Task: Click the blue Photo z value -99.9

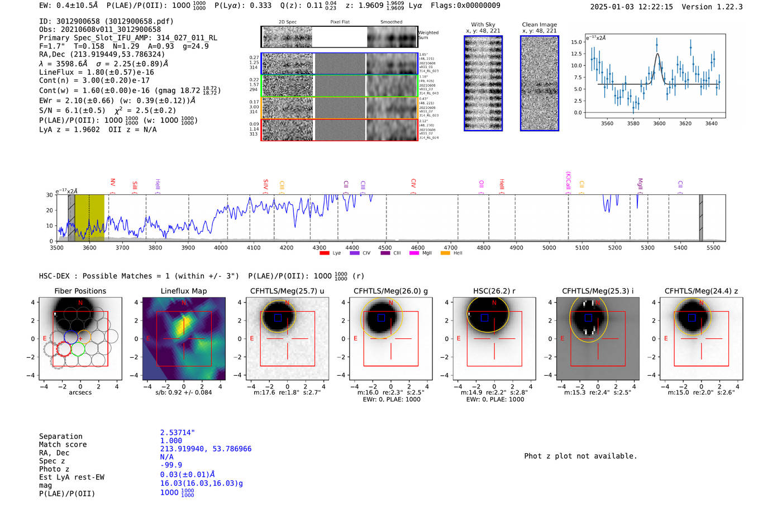Action: click(171, 465)
